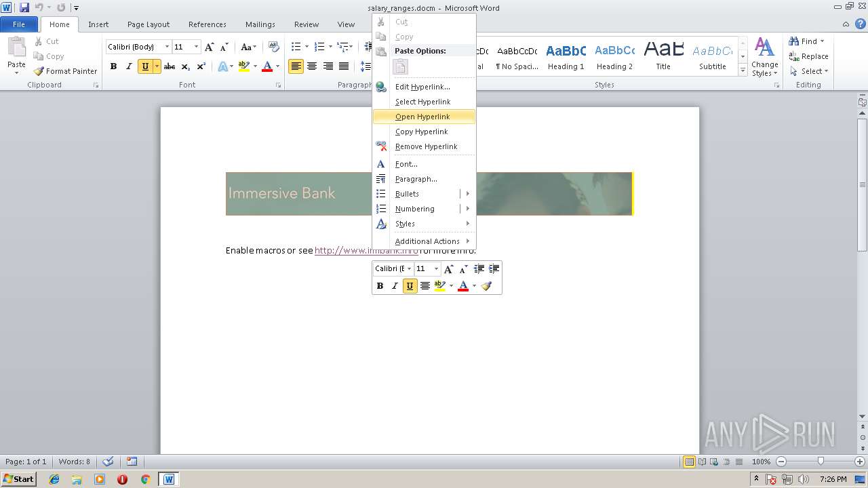868x488 pixels.
Task: Select the Remove Hyperlink menu entry
Action: (424, 146)
